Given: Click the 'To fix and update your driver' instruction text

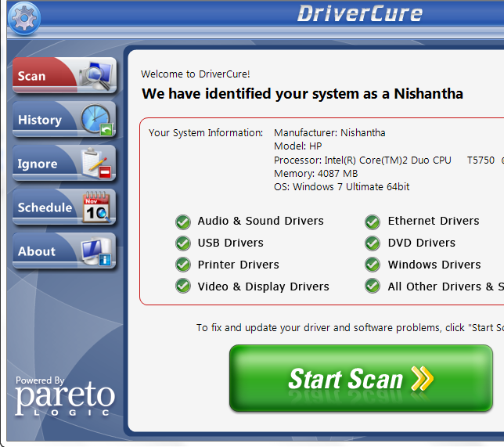Looking at the screenshot, I should [350, 328].
